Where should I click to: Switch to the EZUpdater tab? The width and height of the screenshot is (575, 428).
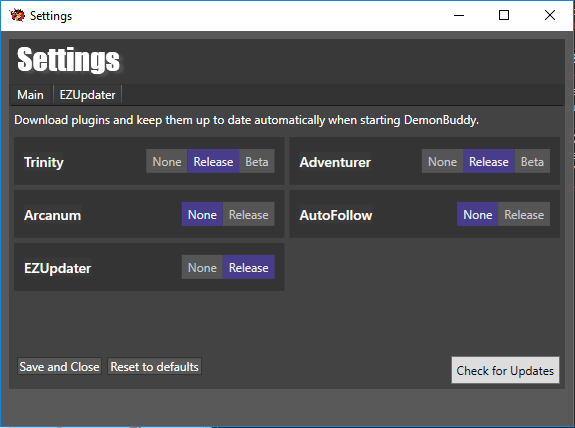tap(87, 95)
